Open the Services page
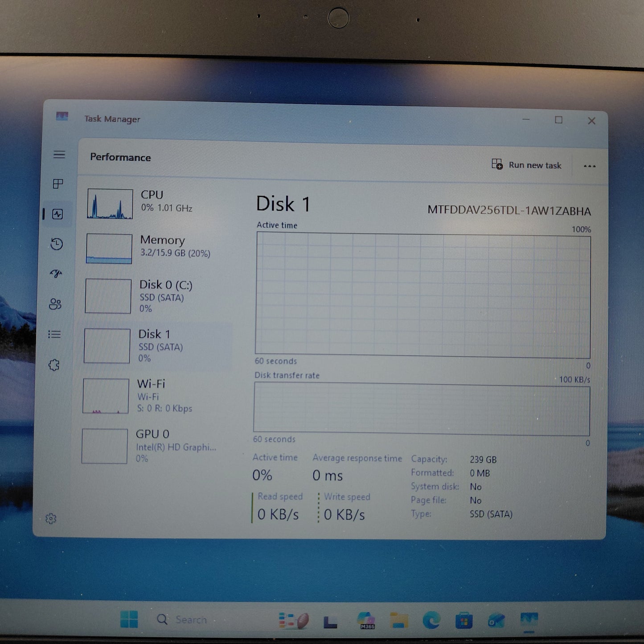This screenshot has width=644, height=644. 54,365
